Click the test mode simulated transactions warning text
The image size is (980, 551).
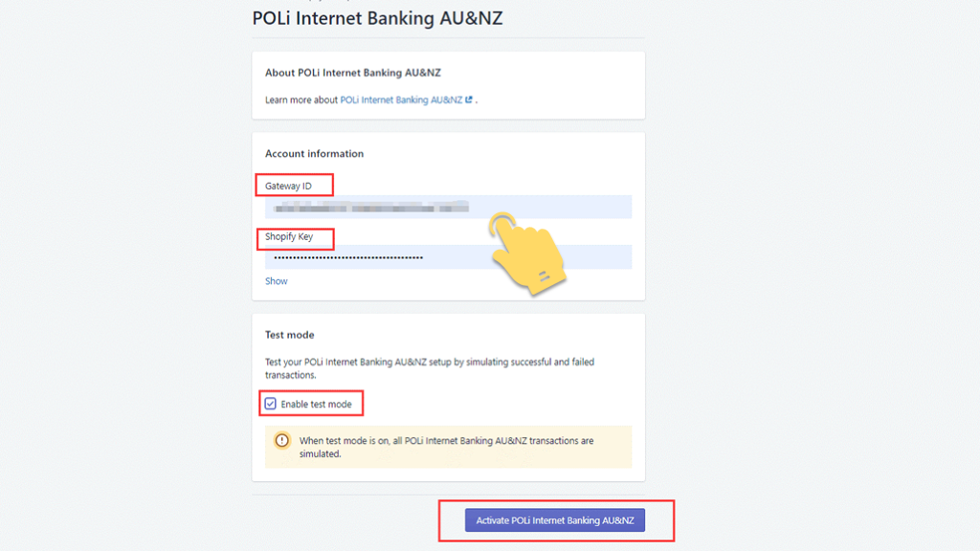coord(446,448)
